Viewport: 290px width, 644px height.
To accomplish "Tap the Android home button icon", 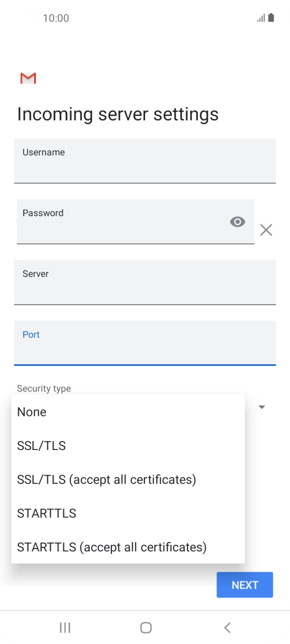I will coord(145,627).
